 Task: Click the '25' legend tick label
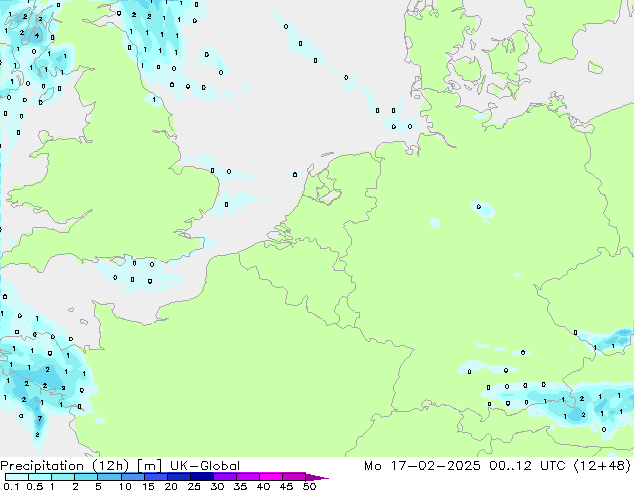(x=194, y=486)
